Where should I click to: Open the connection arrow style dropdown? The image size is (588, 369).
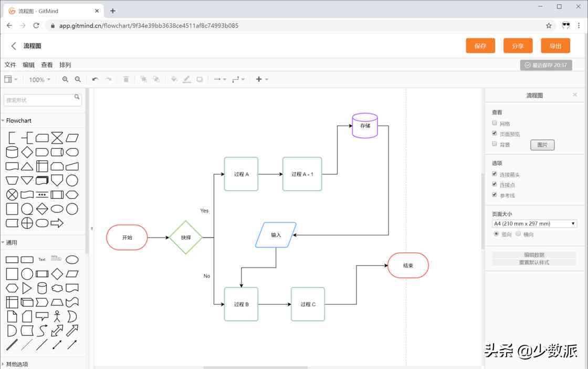[x=220, y=79]
